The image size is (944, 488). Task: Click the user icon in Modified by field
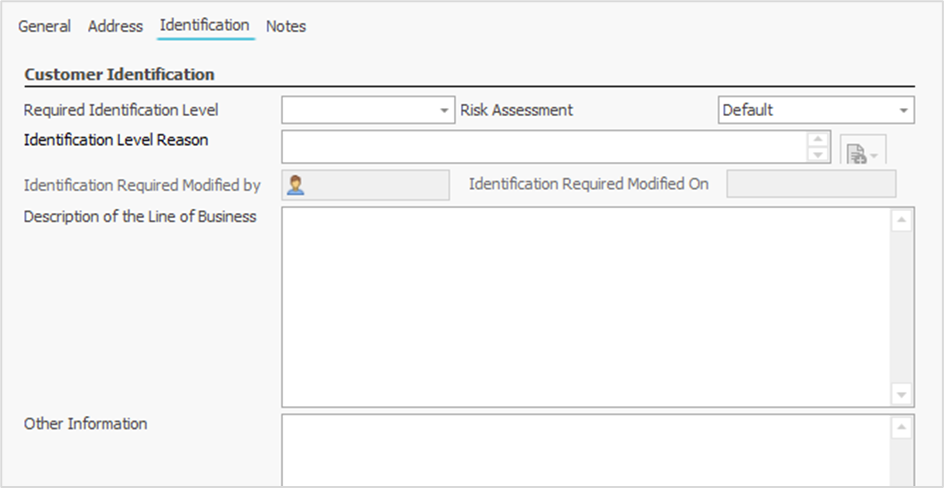click(296, 185)
